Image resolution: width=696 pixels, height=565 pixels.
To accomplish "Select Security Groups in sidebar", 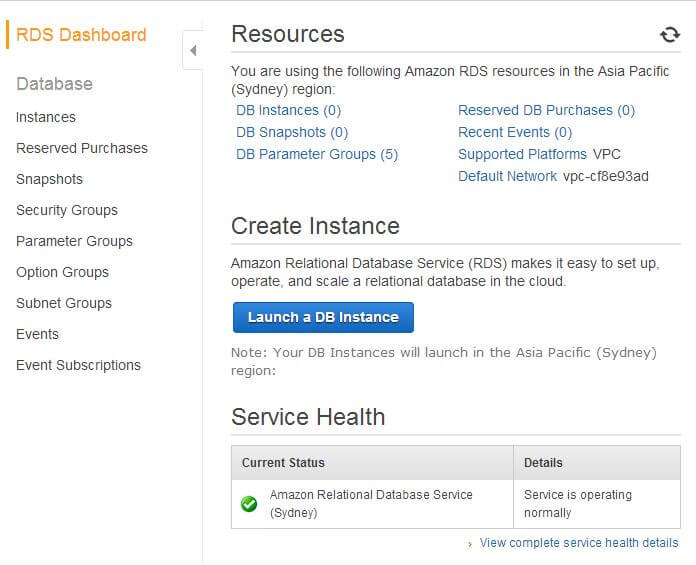I will 67,210.
